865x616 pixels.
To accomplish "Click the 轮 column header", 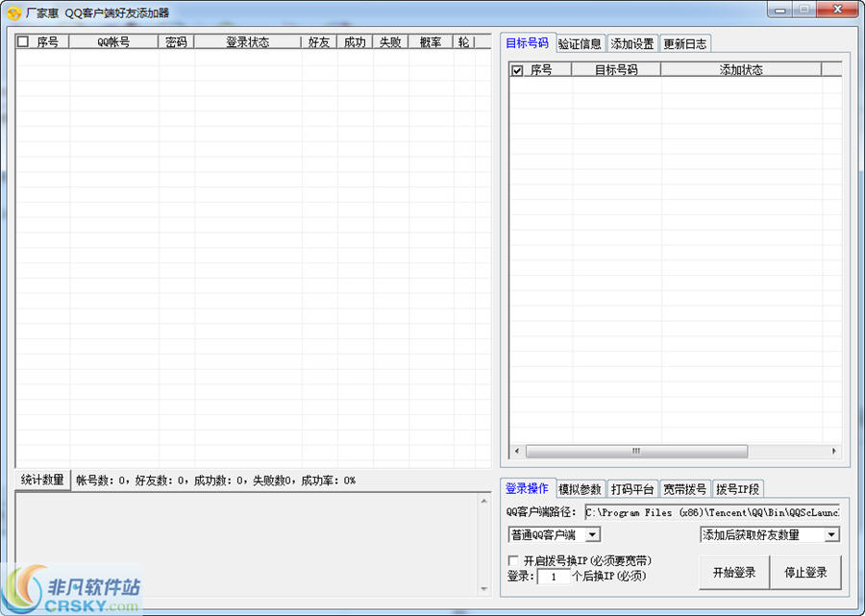I will [x=464, y=42].
